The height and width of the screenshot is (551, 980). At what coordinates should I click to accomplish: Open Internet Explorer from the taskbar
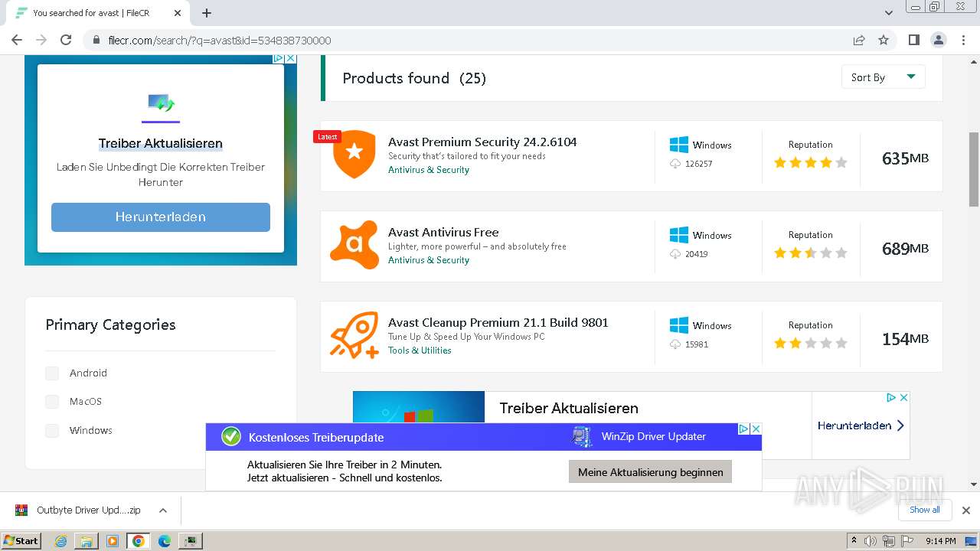(x=60, y=540)
